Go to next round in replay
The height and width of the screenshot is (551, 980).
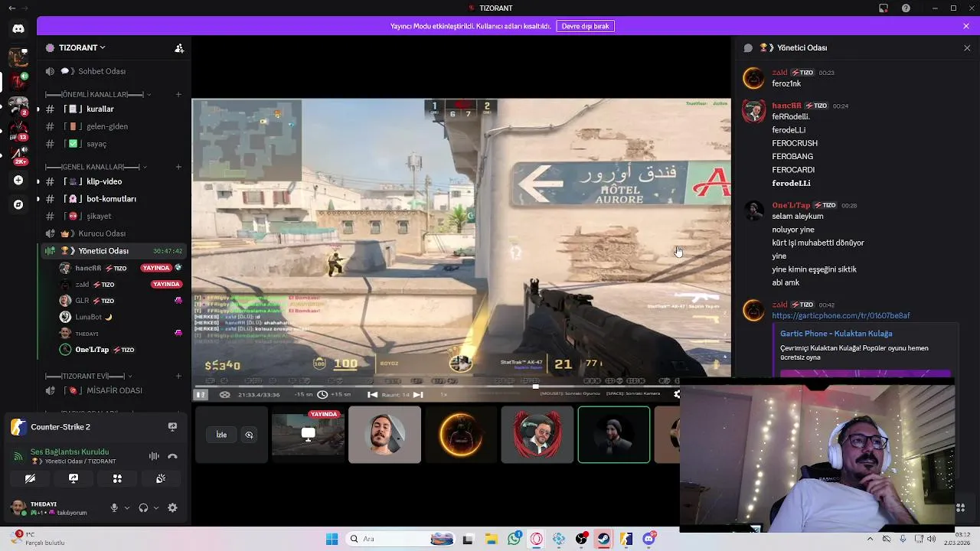(418, 395)
